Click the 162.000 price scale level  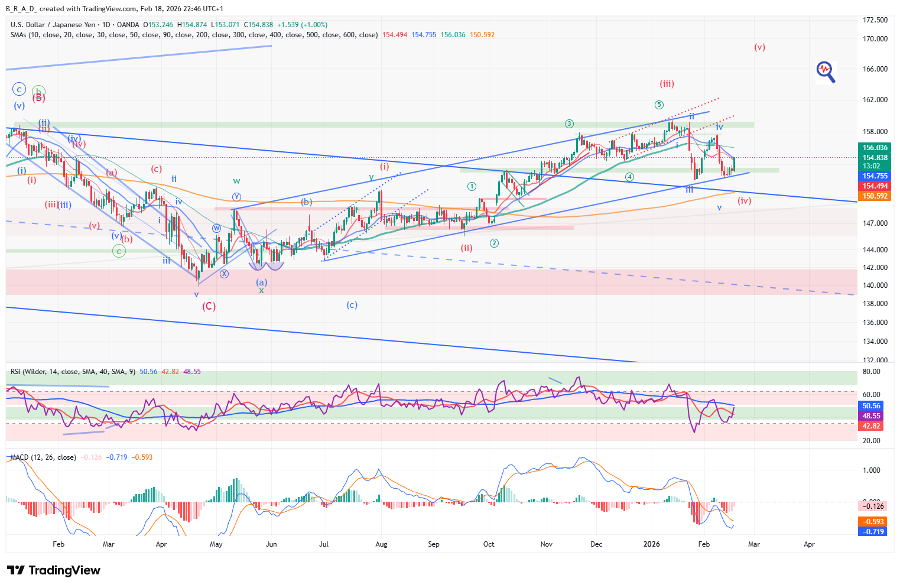pyautogui.click(x=875, y=100)
